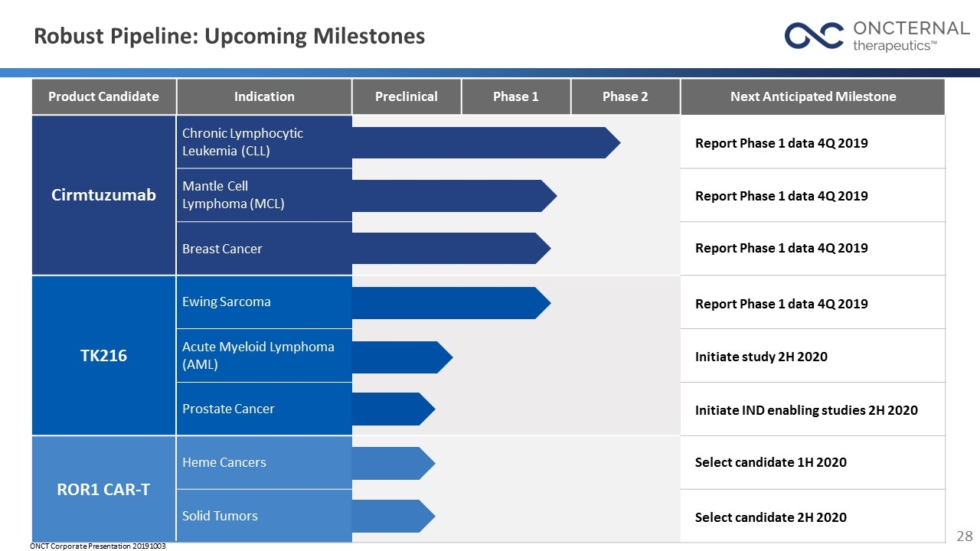The width and height of the screenshot is (980, 551).
Task: Click 'Select candidate 1H 2020' milestone
Action: 770,462
